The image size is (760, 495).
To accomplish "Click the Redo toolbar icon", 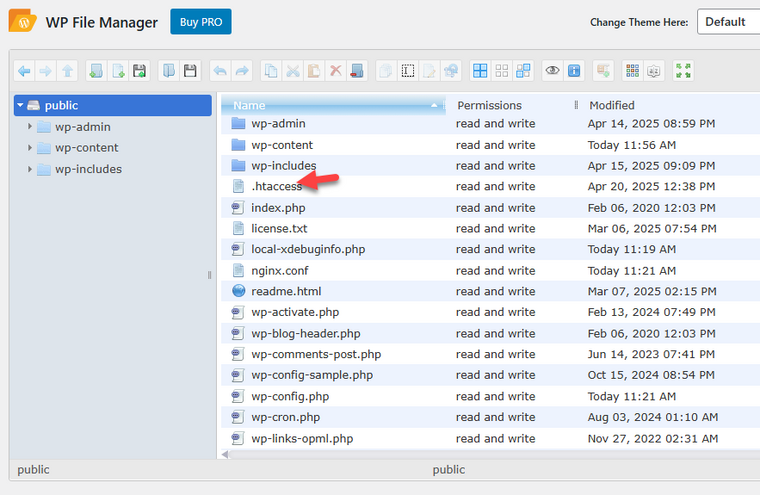I will (x=242, y=71).
